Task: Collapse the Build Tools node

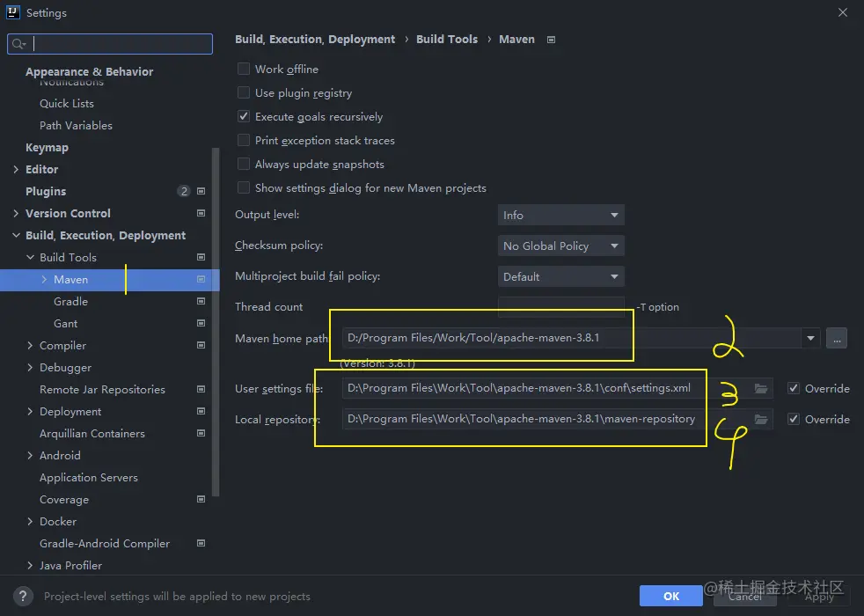Action: click(30, 257)
